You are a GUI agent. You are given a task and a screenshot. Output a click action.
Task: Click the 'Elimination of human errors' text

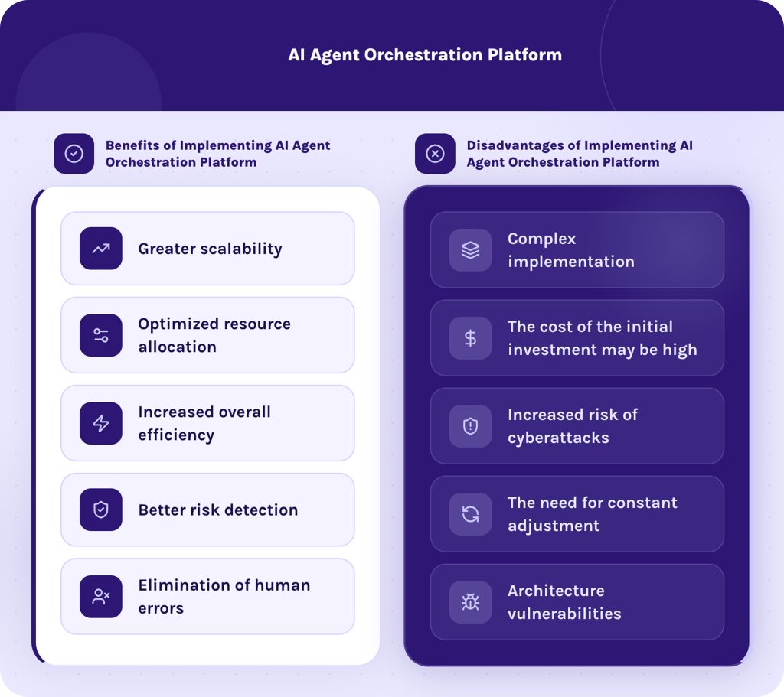click(224, 597)
